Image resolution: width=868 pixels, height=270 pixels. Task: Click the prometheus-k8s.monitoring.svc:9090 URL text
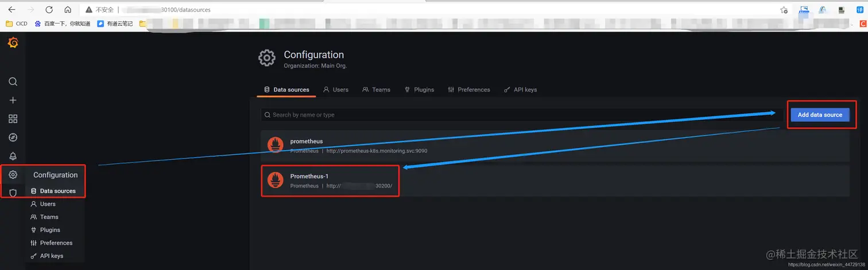[377, 151]
